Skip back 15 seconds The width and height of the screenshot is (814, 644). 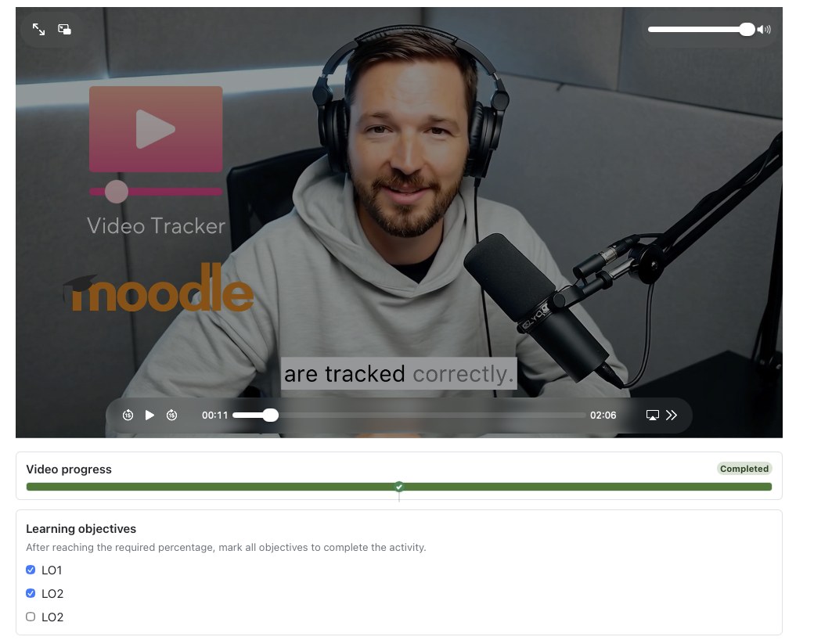(128, 416)
